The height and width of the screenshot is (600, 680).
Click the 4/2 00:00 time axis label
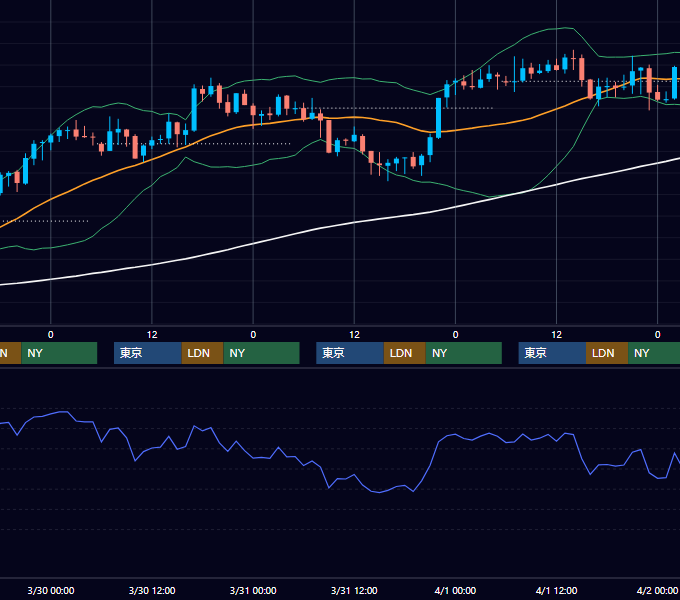click(657, 590)
